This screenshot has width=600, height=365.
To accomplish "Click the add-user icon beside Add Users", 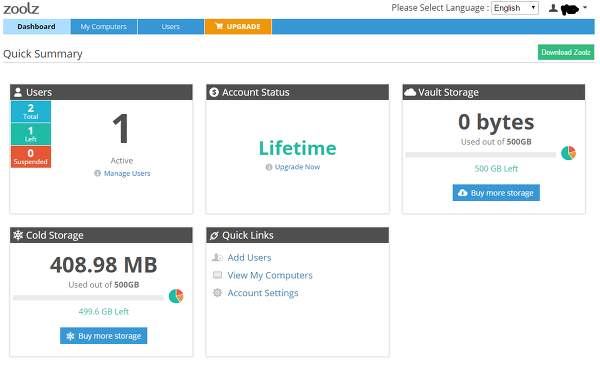I will click(217, 257).
